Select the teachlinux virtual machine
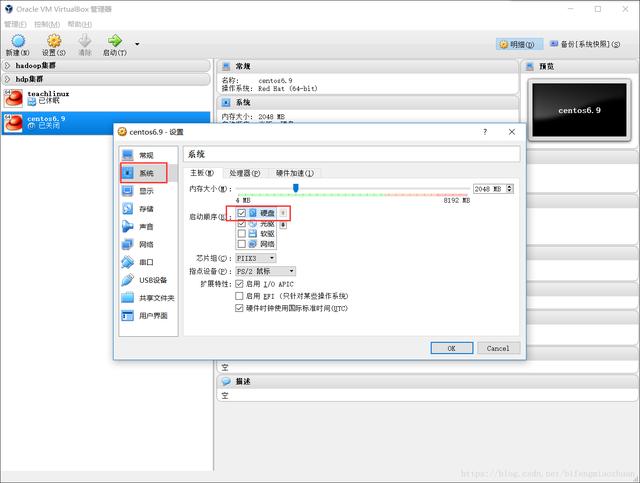This screenshot has width=640, height=483. pos(106,98)
